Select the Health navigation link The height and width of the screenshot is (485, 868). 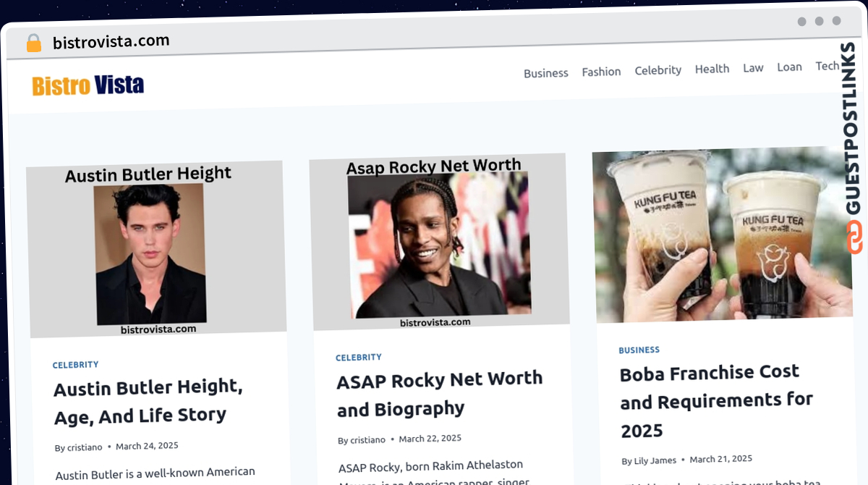[712, 69]
